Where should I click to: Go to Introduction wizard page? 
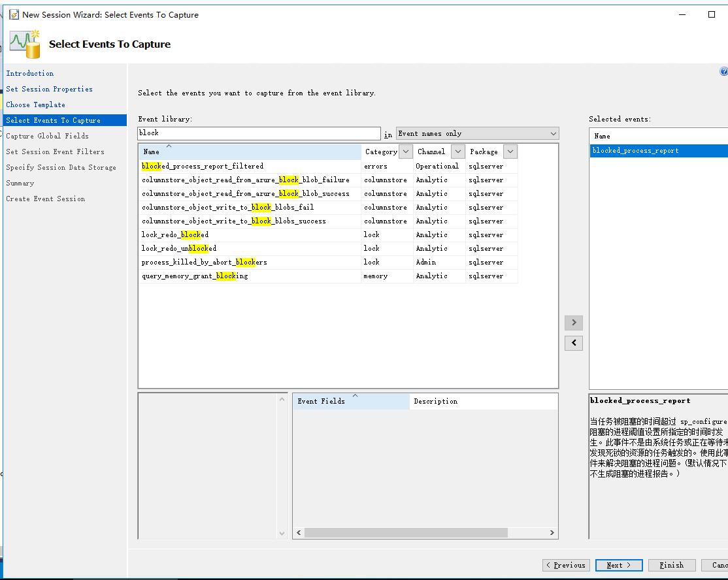pos(29,73)
